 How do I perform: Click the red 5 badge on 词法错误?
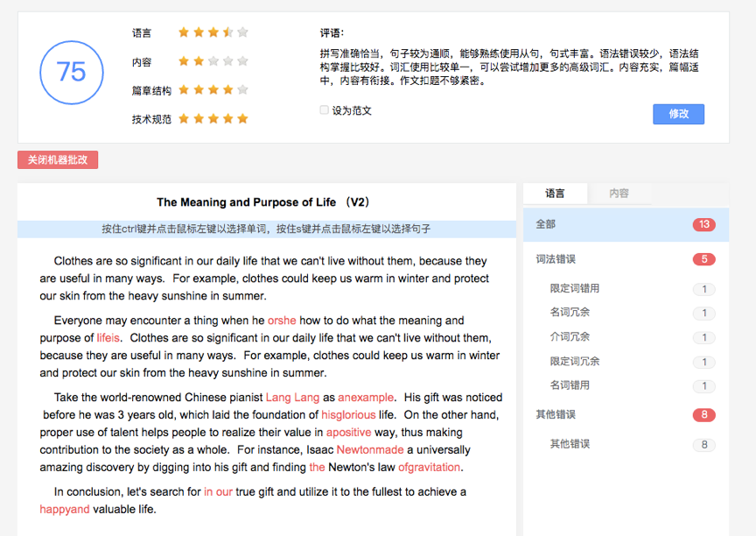click(x=704, y=259)
